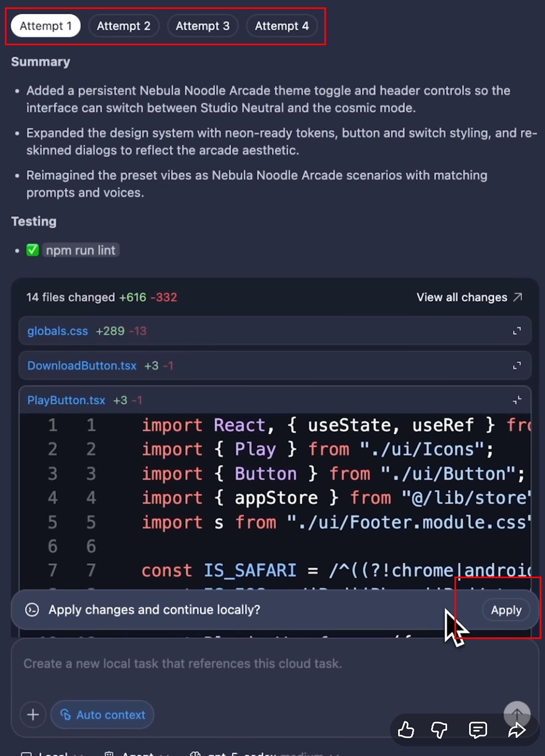Select the Attempt 1 tab
545x756 pixels.
pyautogui.click(x=45, y=26)
